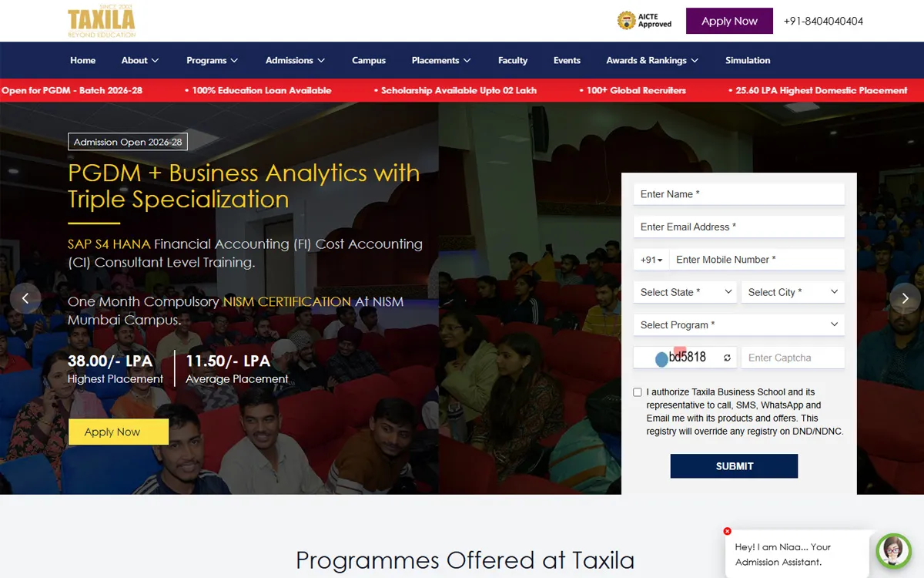Open the Events page
The image size is (924, 578).
click(567, 60)
